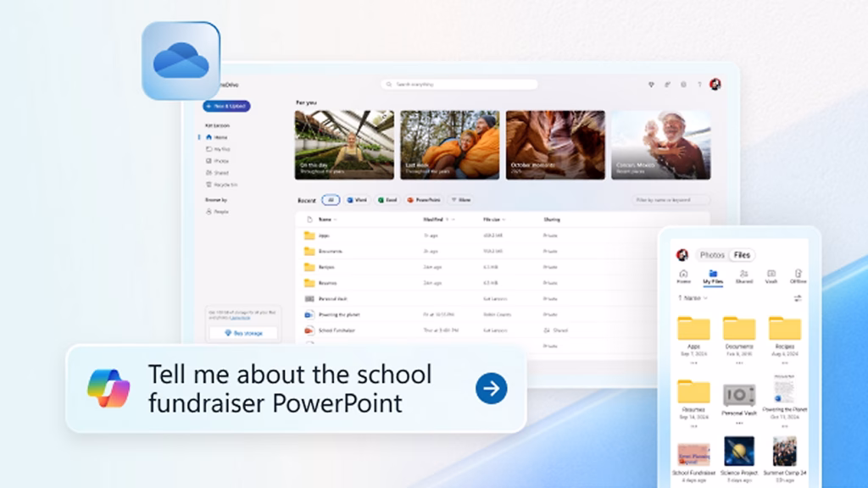Image resolution: width=868 pixels, height=488 pixels.
Task: Toggle the PowerPoint file type filter
Action: (x=424, y=200)
